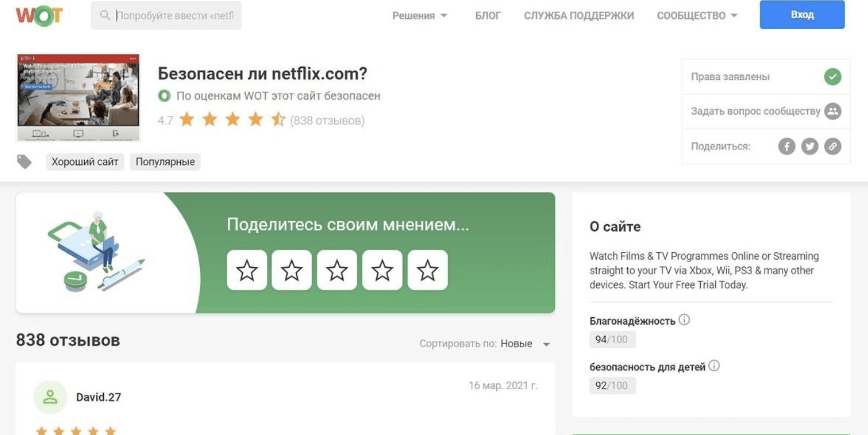868x435 pixels.
Task: Expand the Сообщество dropdown menu
Action: click(x=697, y=15)
